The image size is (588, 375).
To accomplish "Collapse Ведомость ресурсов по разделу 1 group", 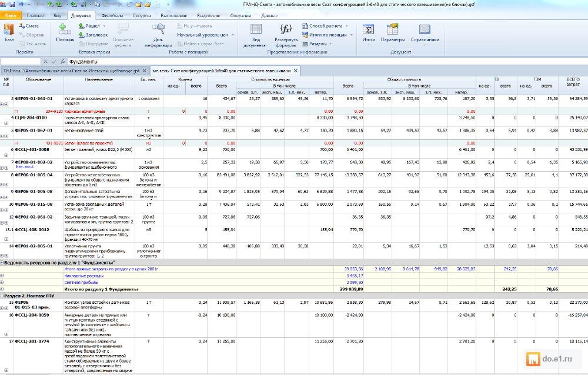I will [x=2, y=263].
